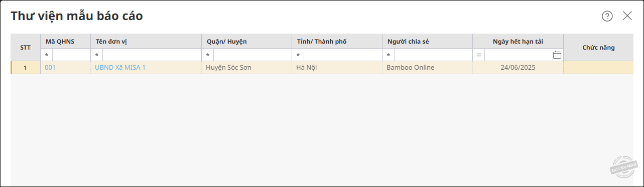Click the Tên đơn vị filter input field

tap(152, 55)
